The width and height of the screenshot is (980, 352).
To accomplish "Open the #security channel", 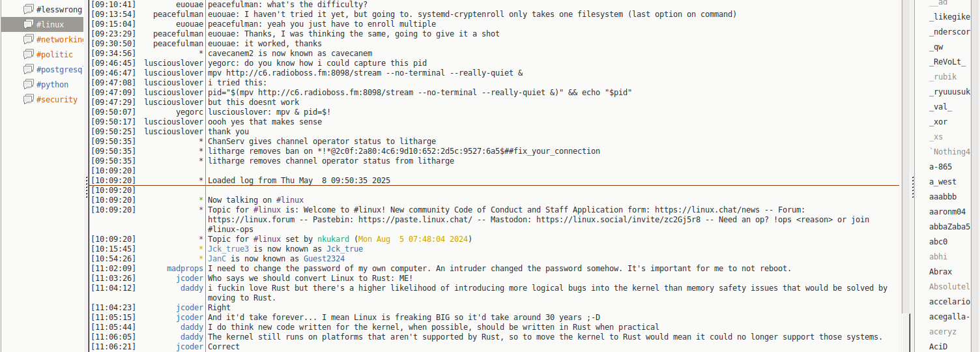I will coord(57,100).
